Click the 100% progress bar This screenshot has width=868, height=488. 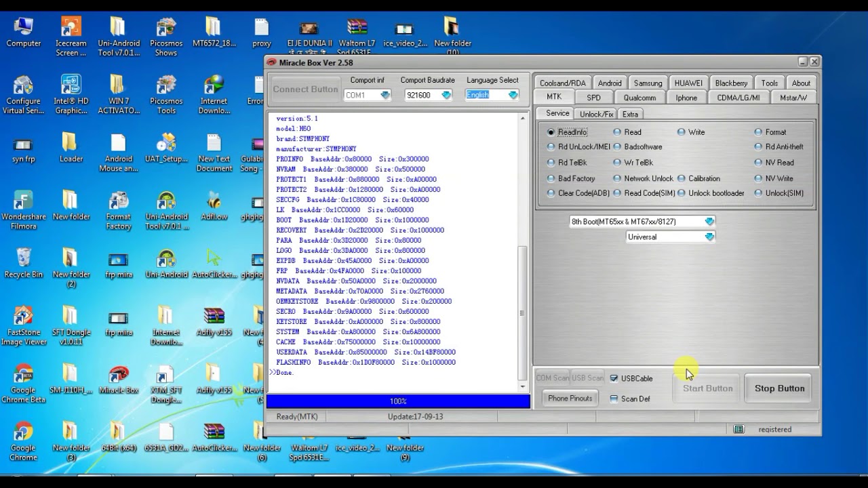[398, 401]
